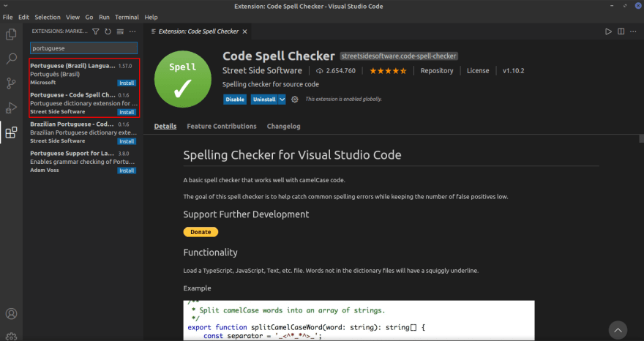
Task: Click the Run icon in editor title bar
Action: [608, 31]
